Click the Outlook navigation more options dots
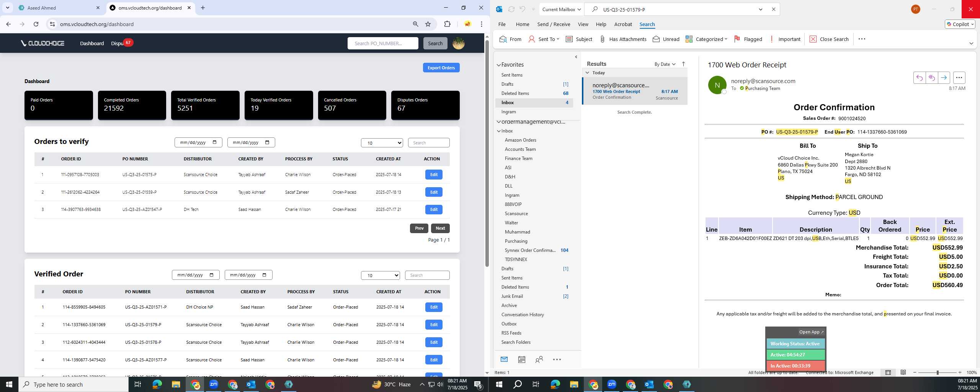This screenshot has height=392, width=980. pos(557,359)
